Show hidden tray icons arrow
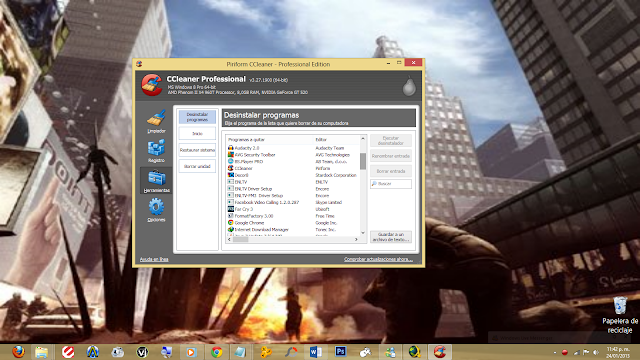 [x=555, y=352]
